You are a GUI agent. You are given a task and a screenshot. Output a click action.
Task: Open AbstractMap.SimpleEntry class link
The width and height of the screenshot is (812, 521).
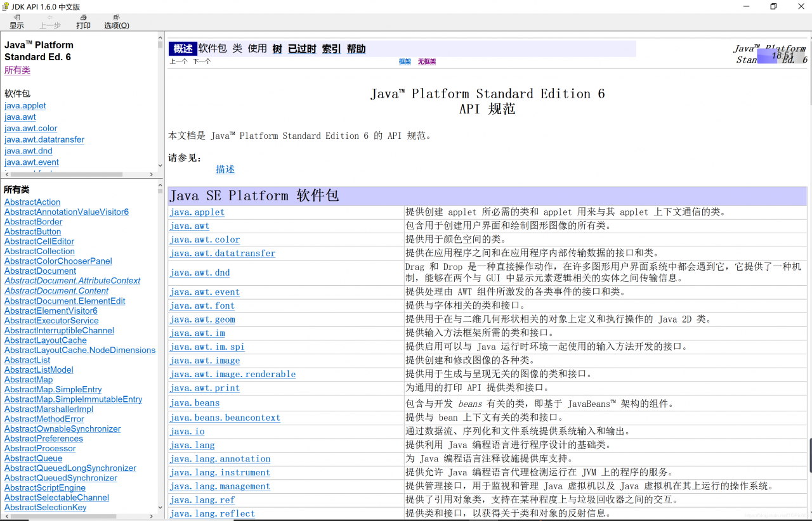click(x=53, y=389)
